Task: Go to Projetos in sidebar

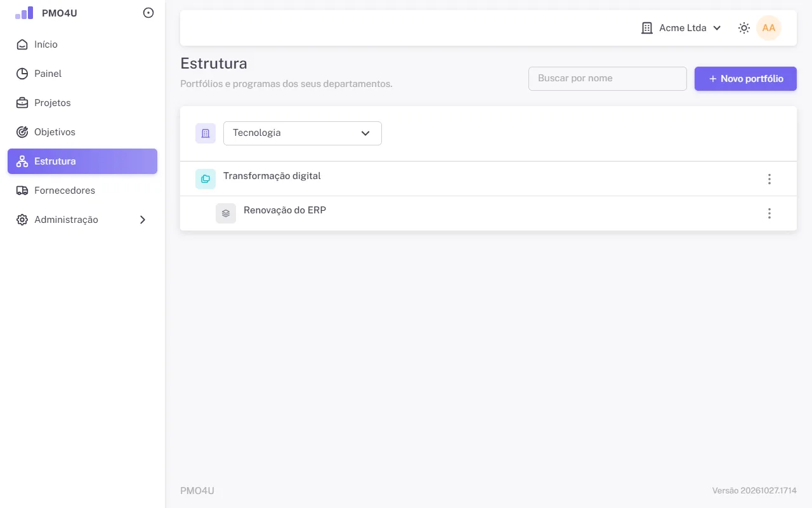Action: pos(82,103)
